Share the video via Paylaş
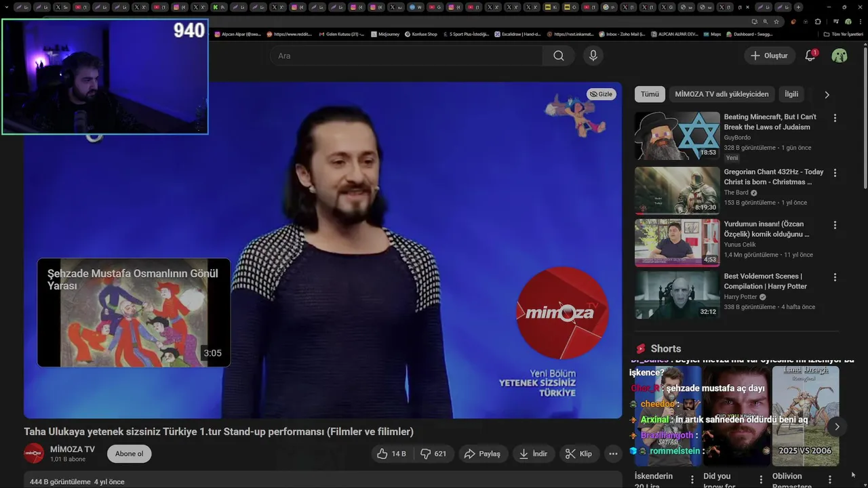 (482, 454)
